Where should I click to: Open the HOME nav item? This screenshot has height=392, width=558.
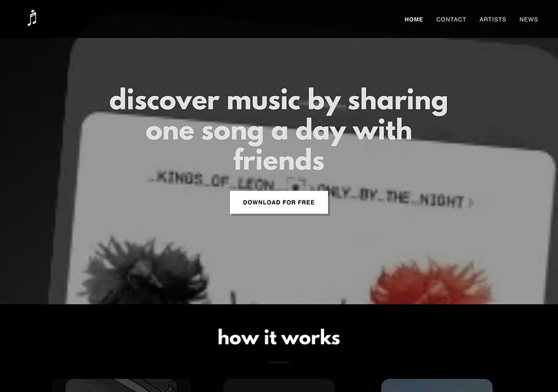pos(414,20)
